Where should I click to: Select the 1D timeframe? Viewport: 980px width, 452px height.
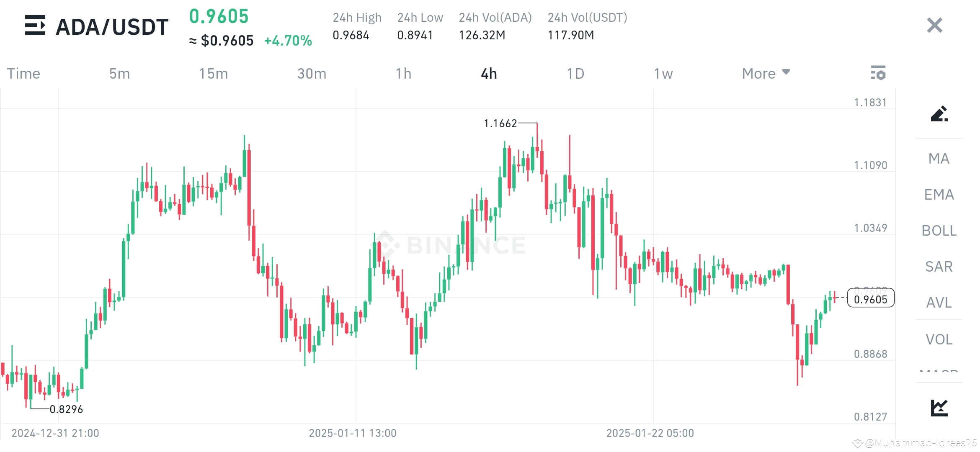point(576,73)
